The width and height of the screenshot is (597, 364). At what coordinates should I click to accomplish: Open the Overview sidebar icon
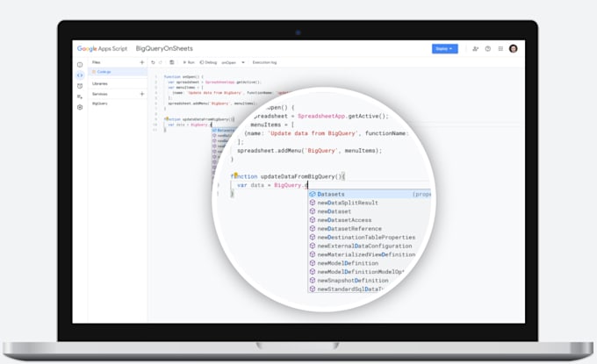80,65
